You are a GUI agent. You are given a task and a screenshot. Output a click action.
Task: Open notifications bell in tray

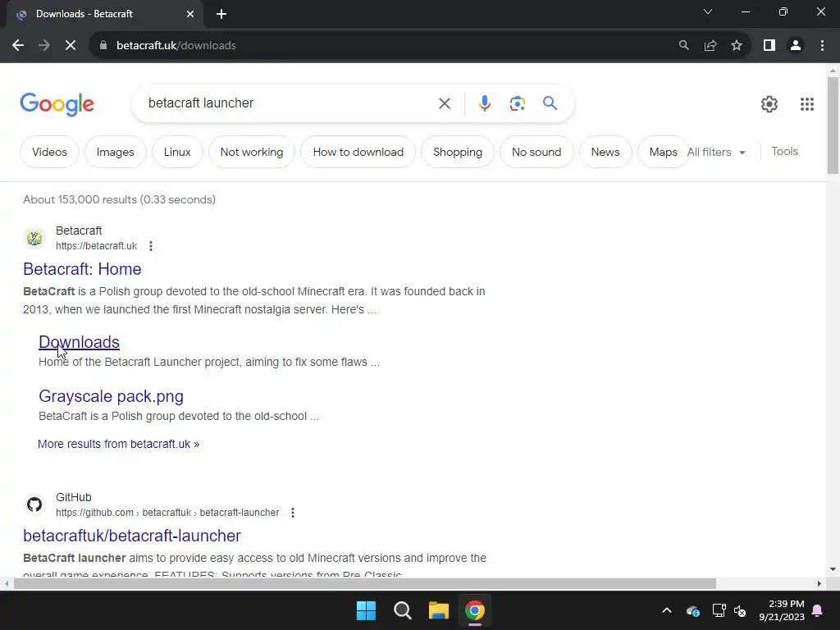pos(818,610)
